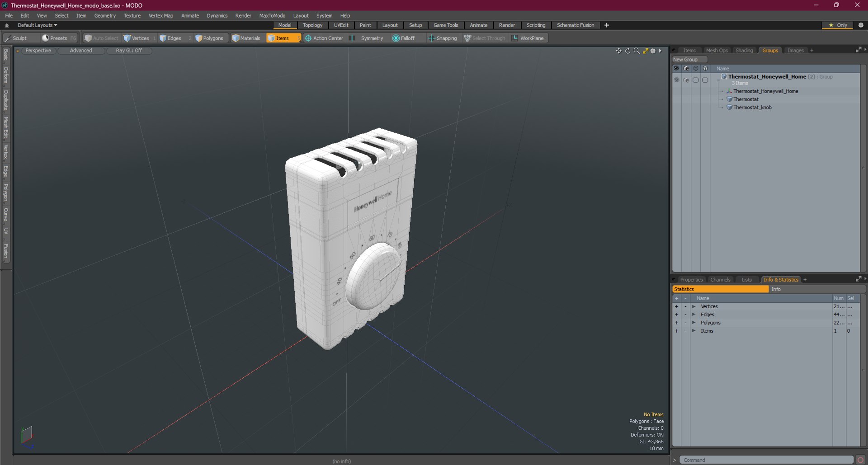This screenshot has height=465, width=868.
Task: Expand Vertices statistics row
Action: tap(693, 306)
